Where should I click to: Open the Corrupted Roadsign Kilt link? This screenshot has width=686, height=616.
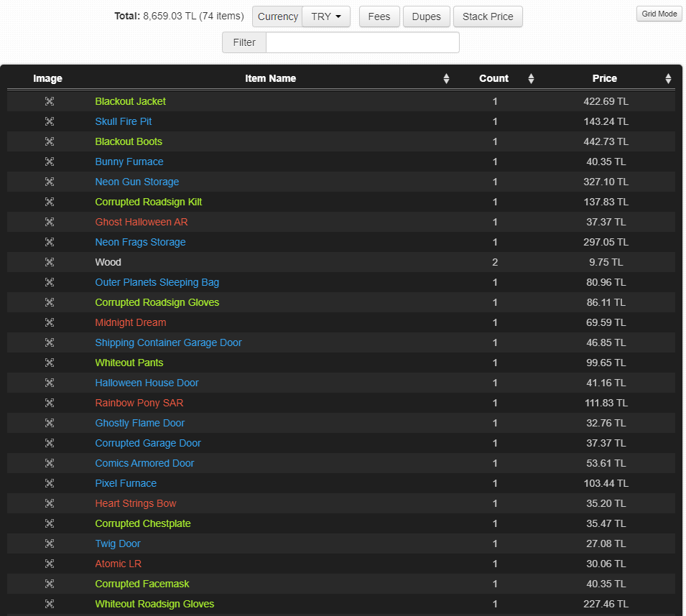click(x=148, y=202)
